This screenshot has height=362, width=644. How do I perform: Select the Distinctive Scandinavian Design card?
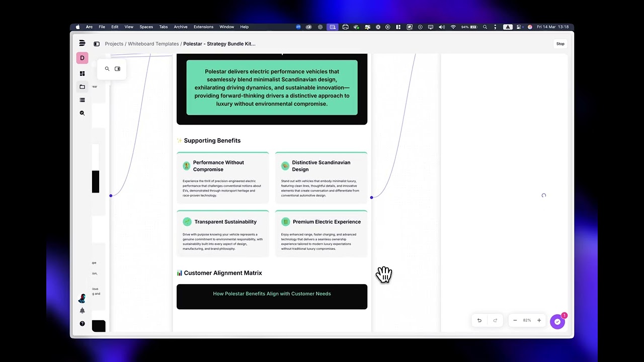(321, 177)
